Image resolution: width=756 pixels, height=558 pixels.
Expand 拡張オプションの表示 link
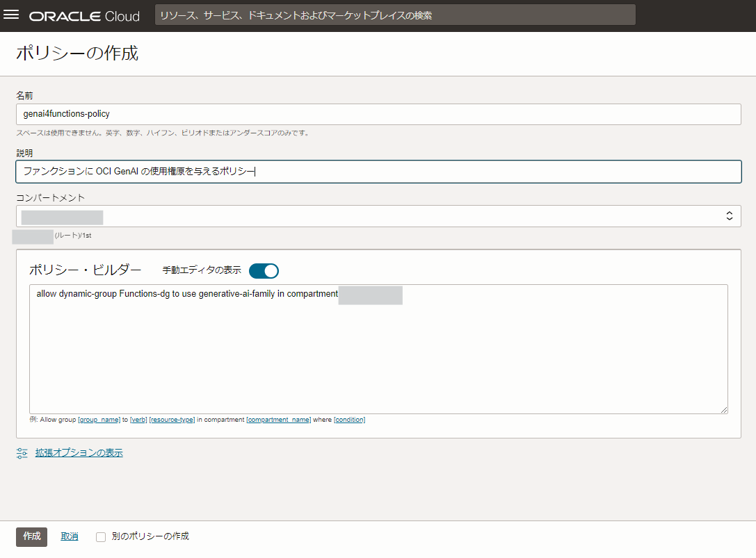click(x=79, y=453)
